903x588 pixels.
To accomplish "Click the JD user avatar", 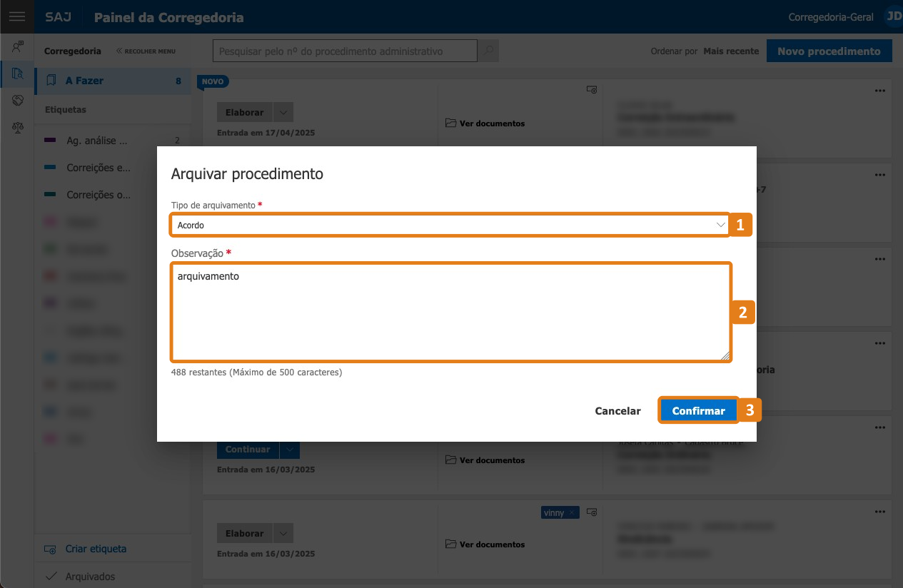I will (x=893, y=17).
